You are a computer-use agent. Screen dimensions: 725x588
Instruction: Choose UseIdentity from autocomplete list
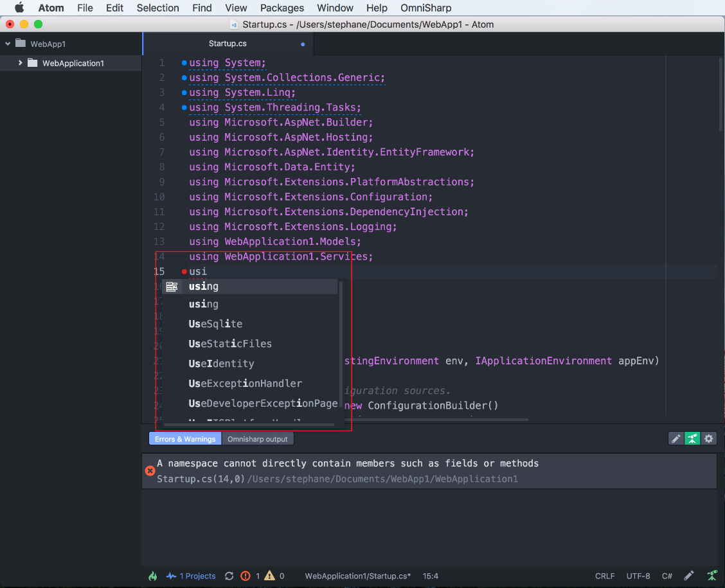click(249, 364)
